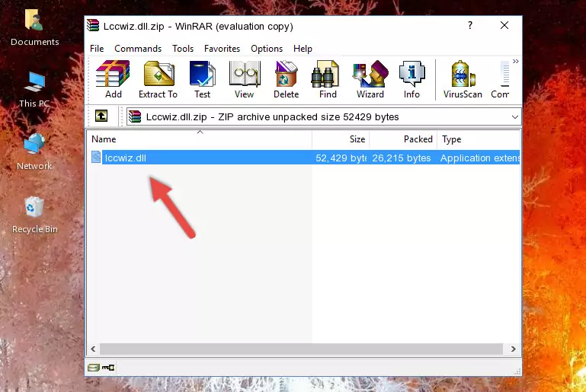The image size is (586, 392).
Task: Click the password key icon in status bar
Action: (108, 368)
